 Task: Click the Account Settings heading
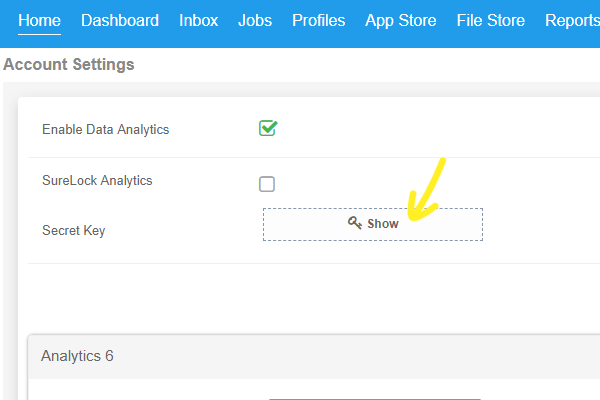pos(69,64)
